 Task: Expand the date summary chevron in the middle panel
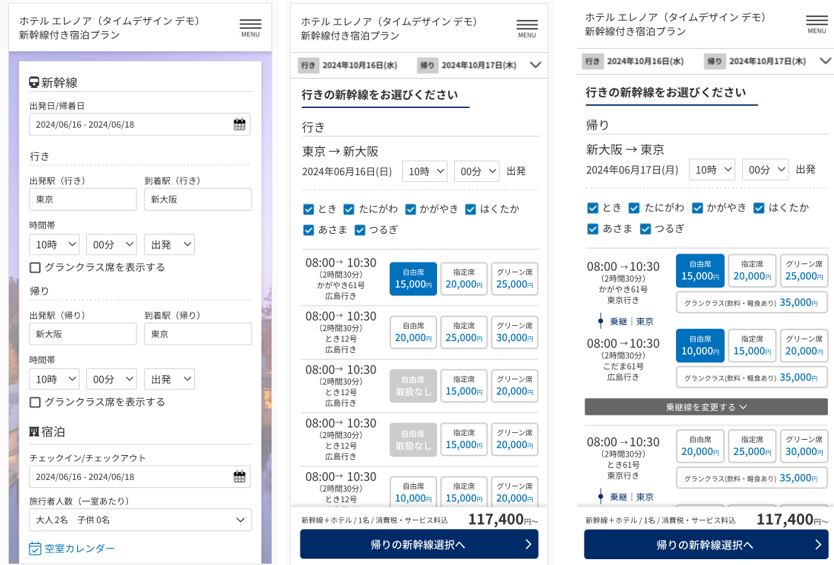pyautogui.click(x=536, y=65)
